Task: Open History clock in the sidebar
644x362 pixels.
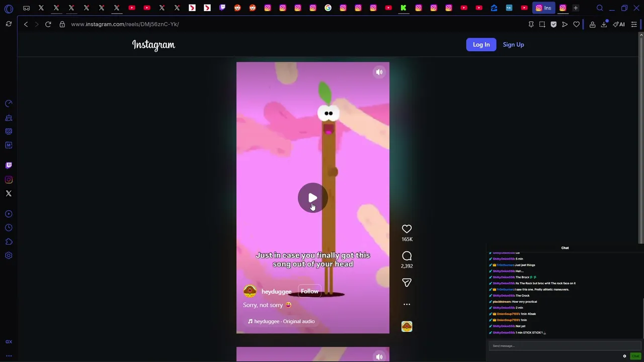Action: coord(9,228)
